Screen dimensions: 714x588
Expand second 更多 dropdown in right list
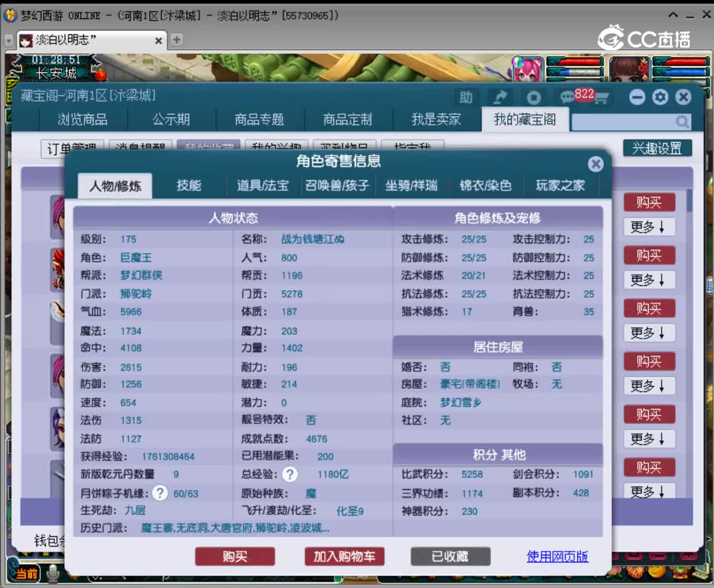(649, 279)
